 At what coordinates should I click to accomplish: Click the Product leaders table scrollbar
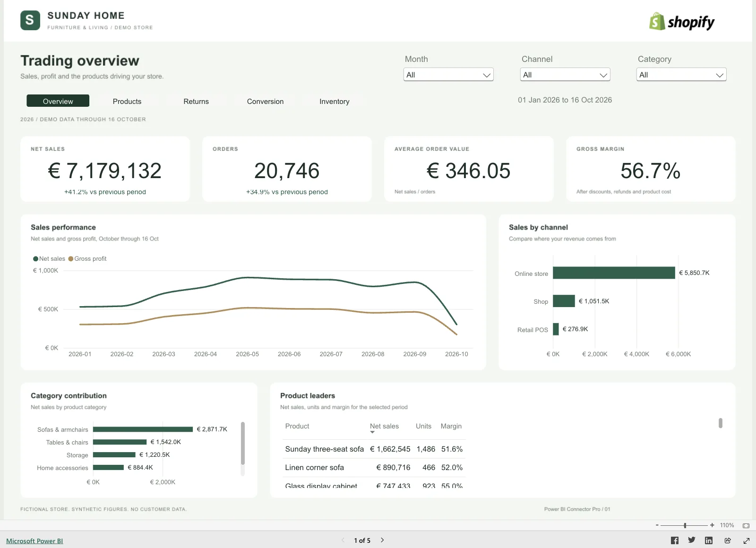click(x=721, y=423)
